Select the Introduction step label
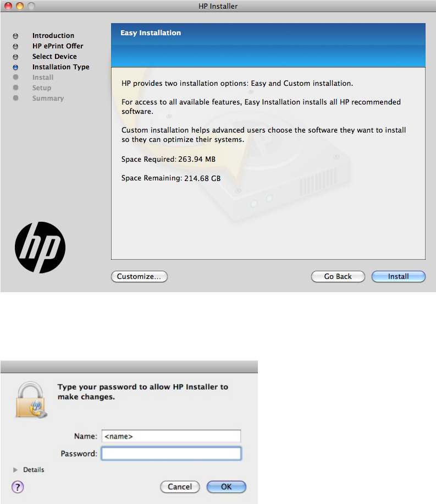This screenshot has height=504, width=436. (53, 36)
